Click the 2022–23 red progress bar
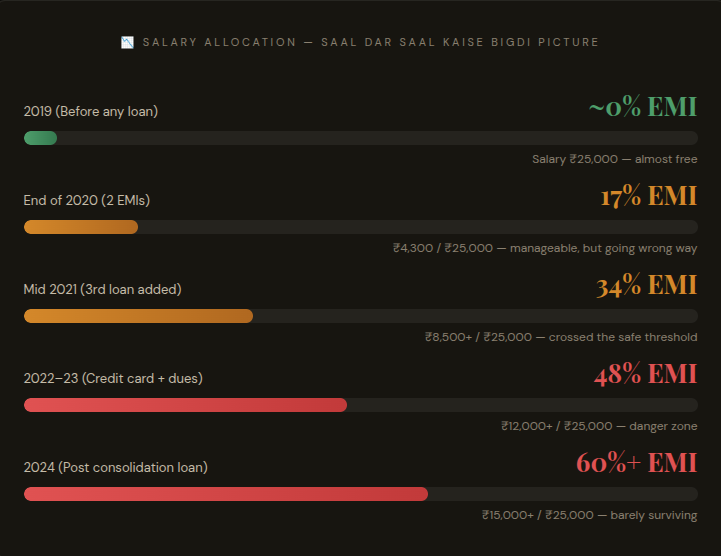721x556 pixels. (x=185, y=405)
